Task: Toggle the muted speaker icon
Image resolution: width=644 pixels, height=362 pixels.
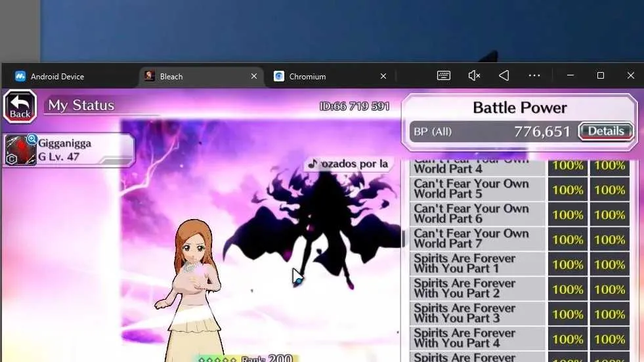Action: click(x=474, y=75)
